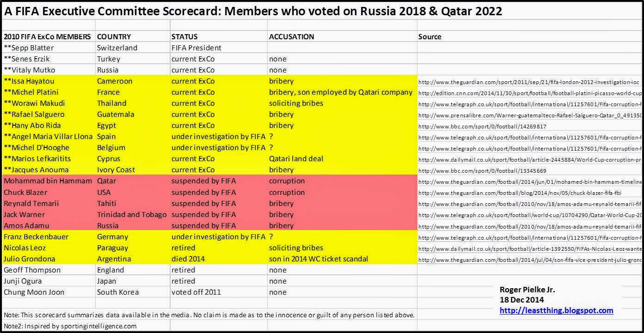Viewport: 644px width, 333px height.
Task: Open the CNN source link for Michel Platini
Action: (530, 93)
